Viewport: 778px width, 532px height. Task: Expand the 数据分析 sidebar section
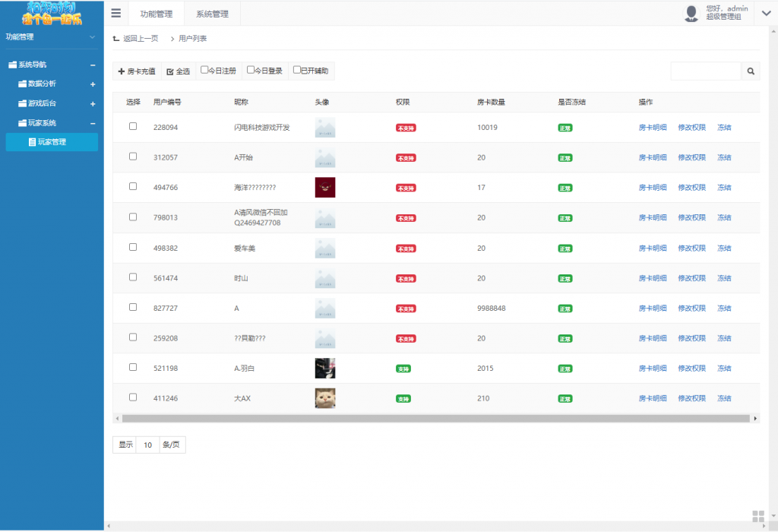click(x=93, y=84)
